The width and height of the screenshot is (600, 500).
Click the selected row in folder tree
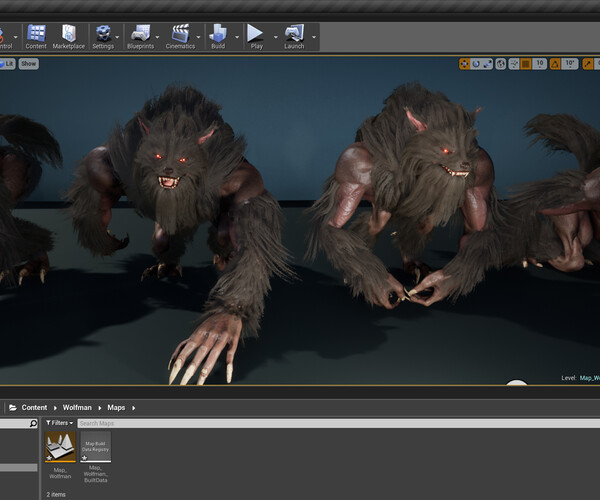pyautogui.click(x=18, y=467)
